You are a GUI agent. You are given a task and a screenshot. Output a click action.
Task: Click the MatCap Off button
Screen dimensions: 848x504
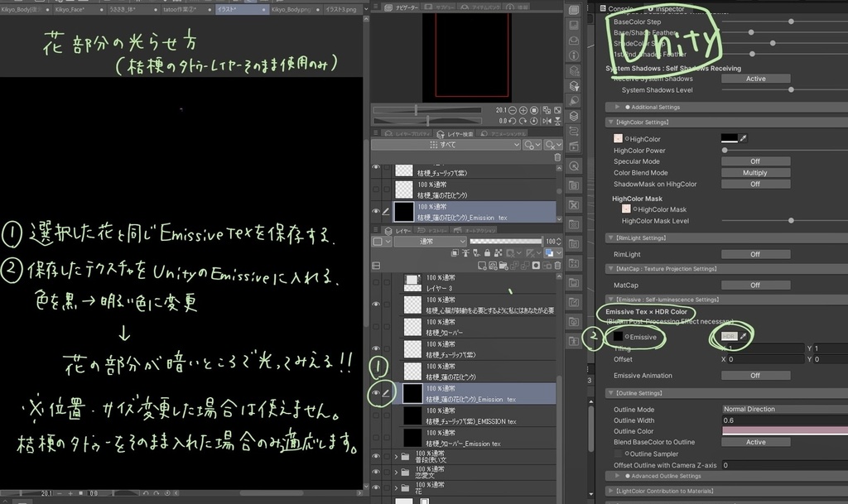[x=754, y=285]
